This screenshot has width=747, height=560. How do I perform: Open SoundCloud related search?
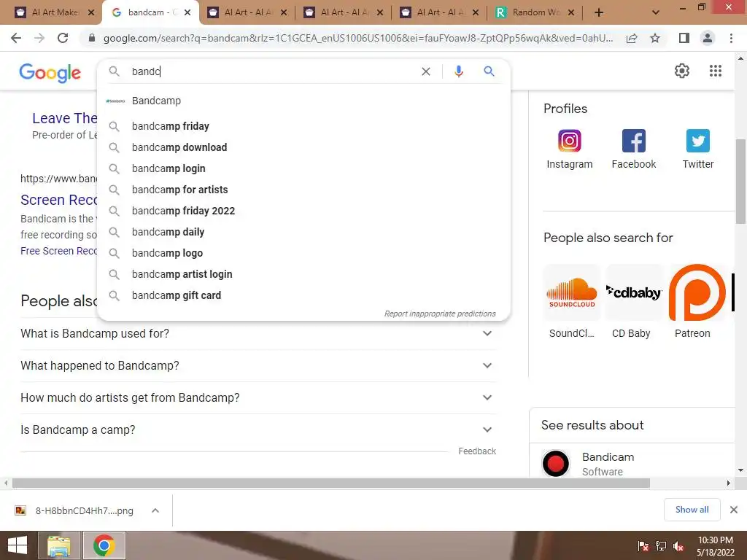point(572,301)
